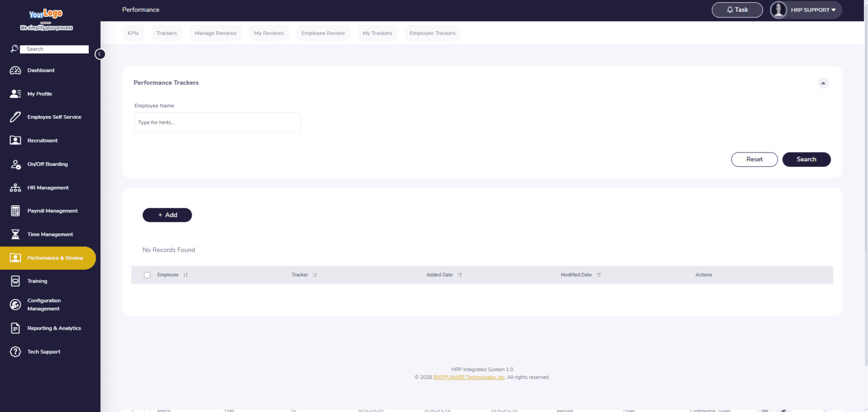Focus the Employee Name hints field
This screenshot has width=868, height=412.
click(218, 123)
